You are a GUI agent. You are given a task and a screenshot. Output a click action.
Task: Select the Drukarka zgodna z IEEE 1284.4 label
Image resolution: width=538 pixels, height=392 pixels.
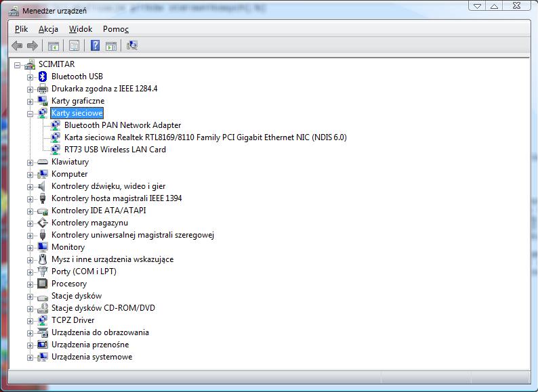tap(104, 89)
